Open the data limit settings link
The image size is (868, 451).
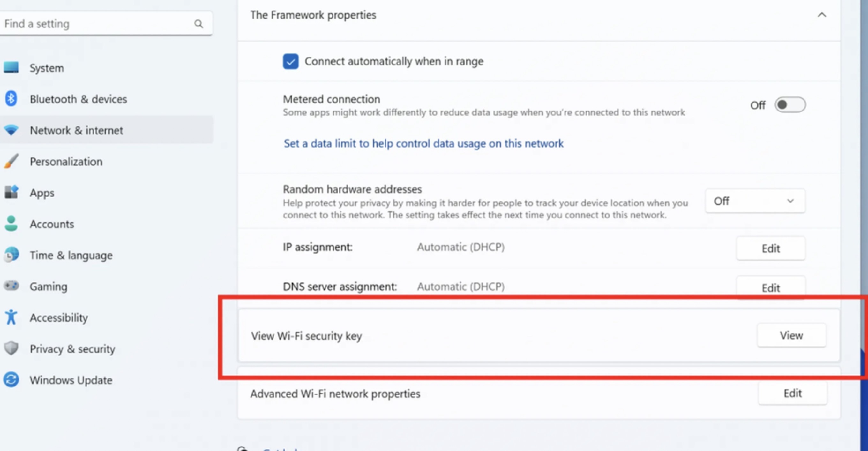click(423, 143)
